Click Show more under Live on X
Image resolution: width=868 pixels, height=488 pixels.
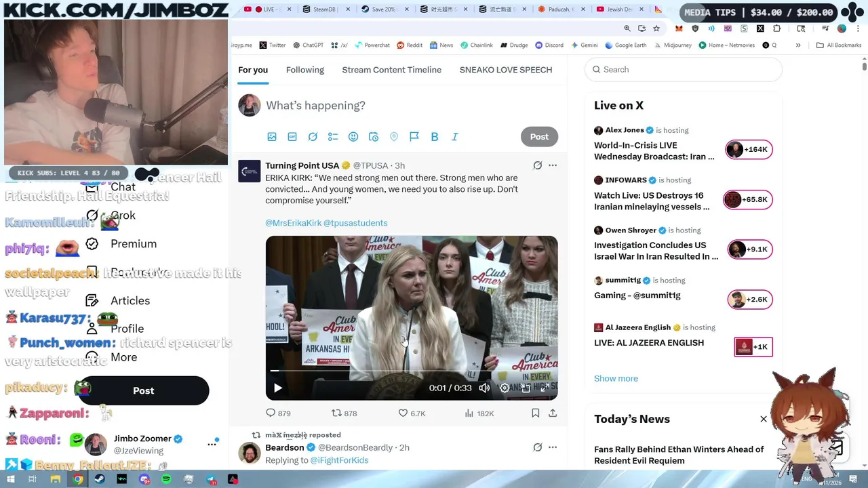(x=616, y=378)
